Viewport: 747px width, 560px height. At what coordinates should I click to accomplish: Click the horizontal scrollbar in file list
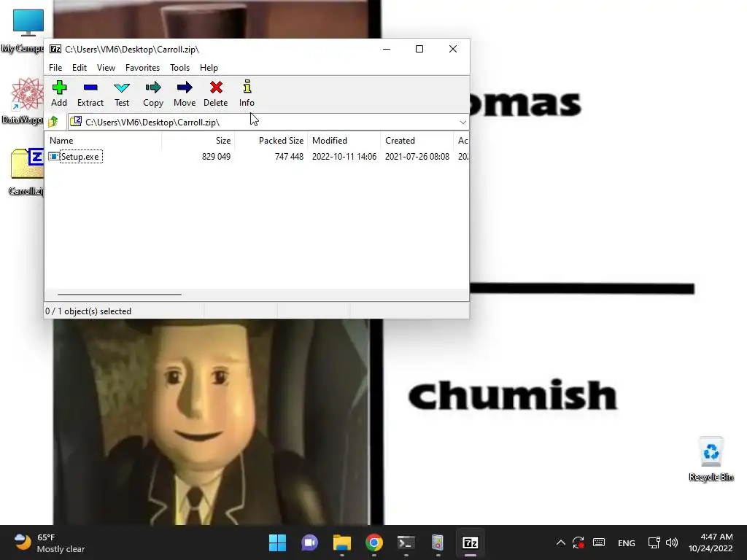pos(119,295)
